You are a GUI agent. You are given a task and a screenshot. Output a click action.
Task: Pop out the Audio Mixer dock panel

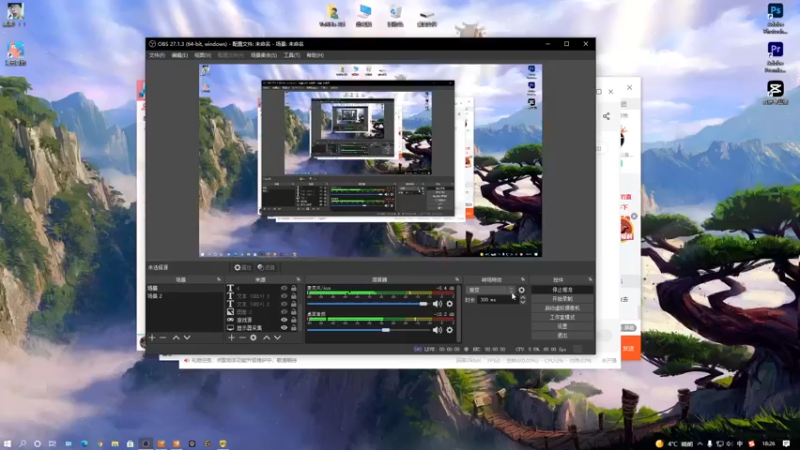pyautogui.click(x=457, y=280)
